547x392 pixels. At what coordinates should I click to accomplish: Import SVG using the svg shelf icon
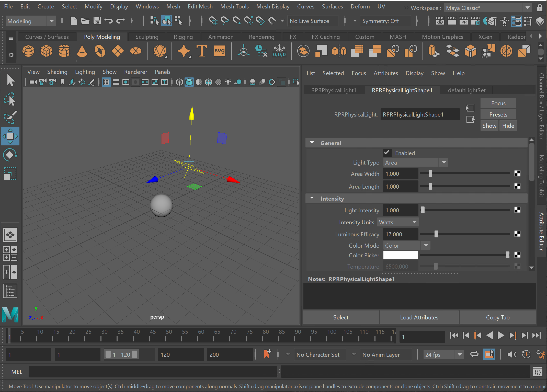point(220,51)
